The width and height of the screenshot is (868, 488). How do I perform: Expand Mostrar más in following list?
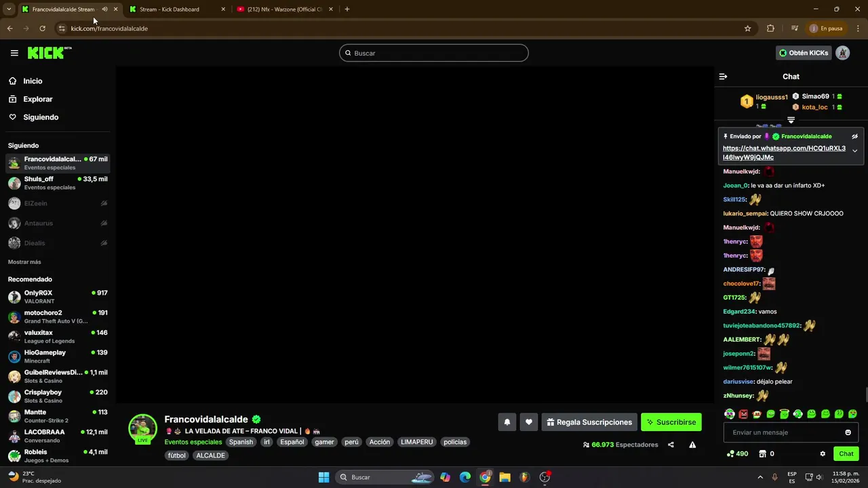pyautogui.click(x=24, y=262)
